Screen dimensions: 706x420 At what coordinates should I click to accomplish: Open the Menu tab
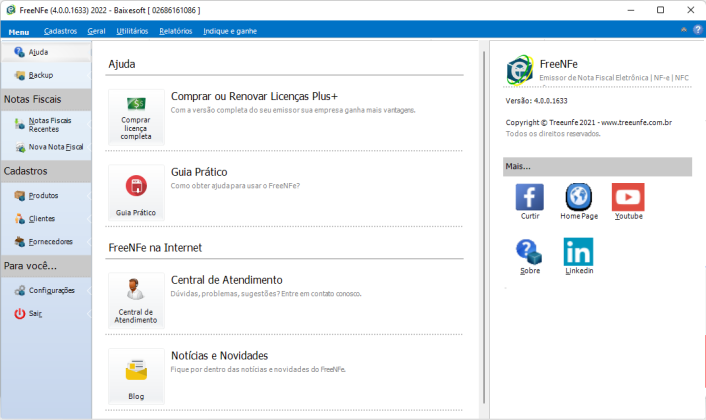18,32
